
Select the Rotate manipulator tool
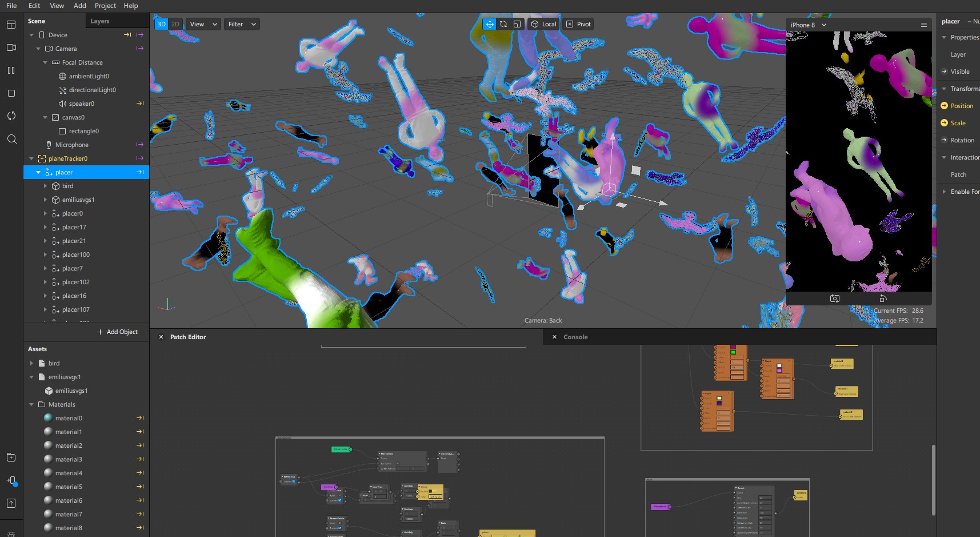[503, 24]
